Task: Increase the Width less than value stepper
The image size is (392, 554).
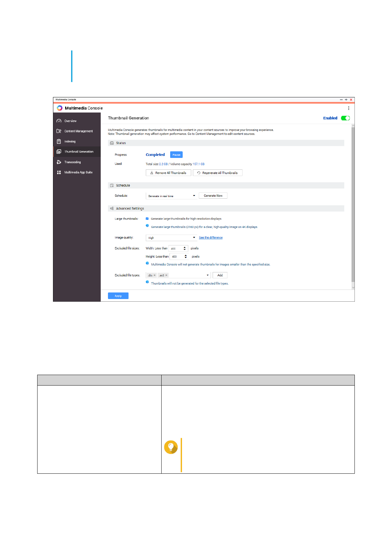Action: (x=185, y=247)
